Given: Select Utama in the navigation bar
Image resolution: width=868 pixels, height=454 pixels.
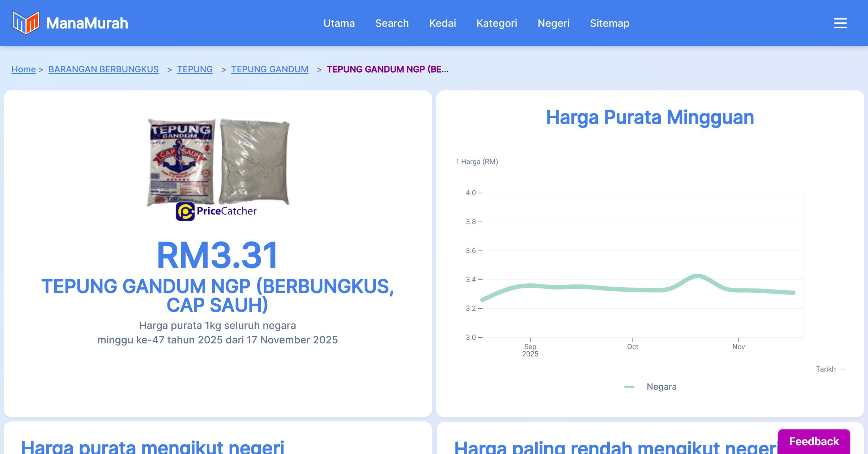Looking at the screenshot, I should click(x=339, y=23).
